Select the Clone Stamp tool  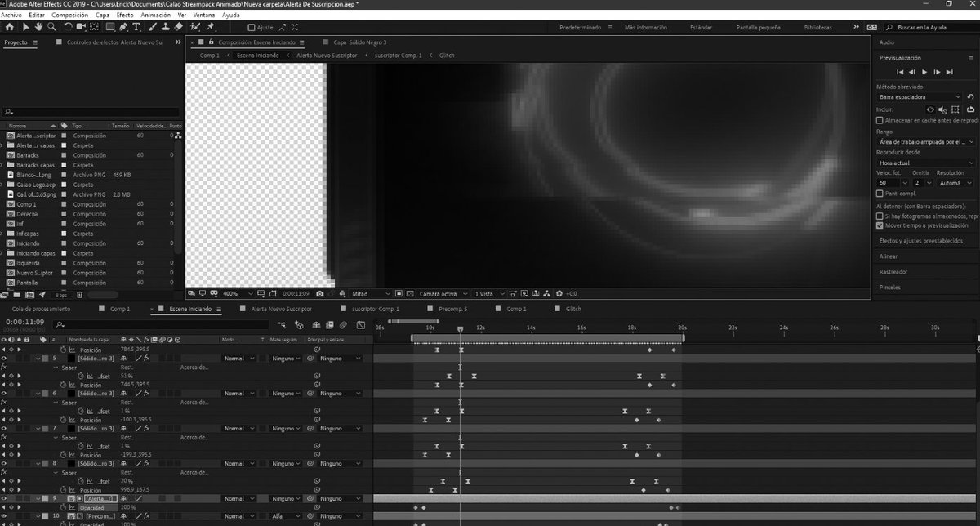coord(165,26)
